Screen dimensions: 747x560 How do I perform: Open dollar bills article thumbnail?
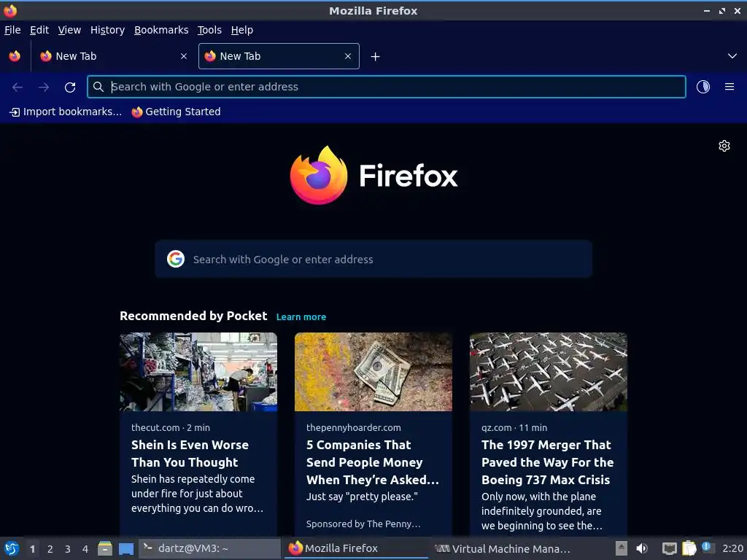(x=373, y=372)
